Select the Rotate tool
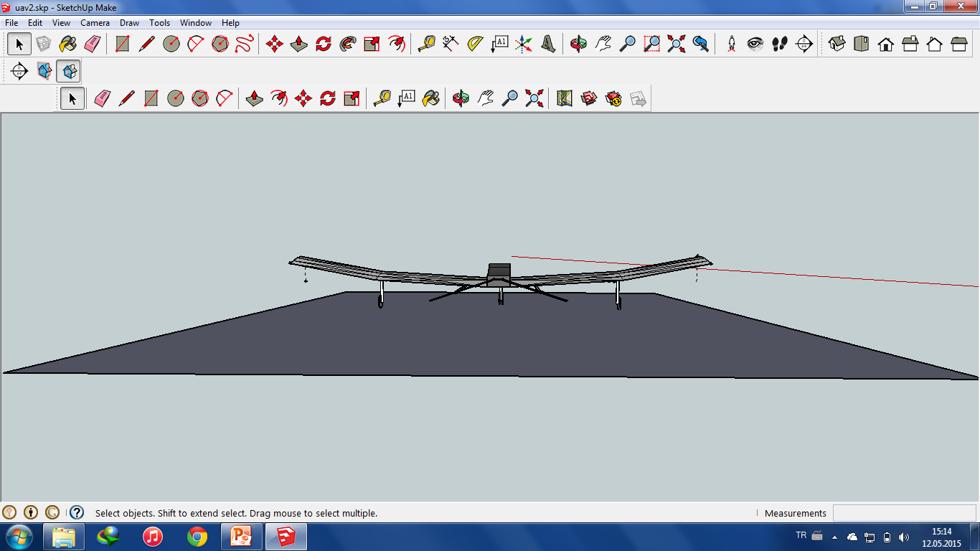The width and height of the screenshot is (980, 551). tap(321, 43)
